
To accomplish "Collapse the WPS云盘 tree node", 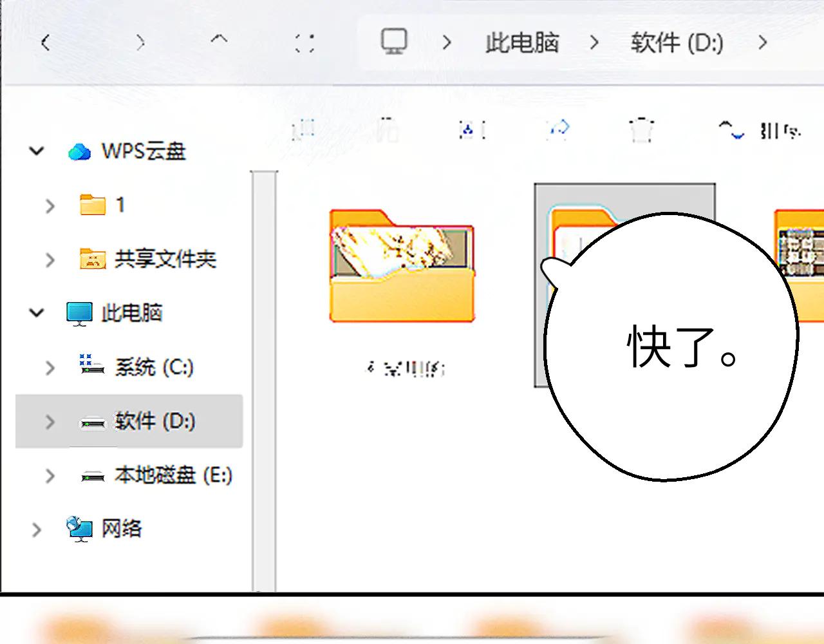I will 37,151.
